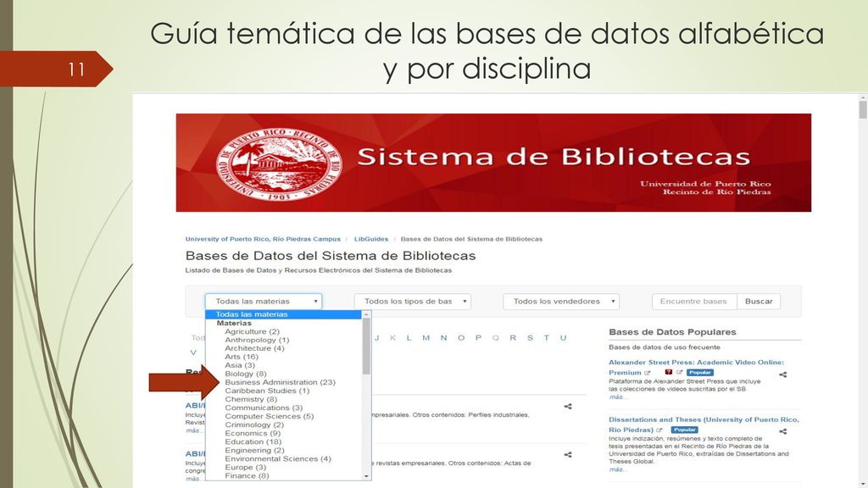This screenshot has width=868, height=488.
Task: Select Economics (9) subject
Action: click(253, 433)
